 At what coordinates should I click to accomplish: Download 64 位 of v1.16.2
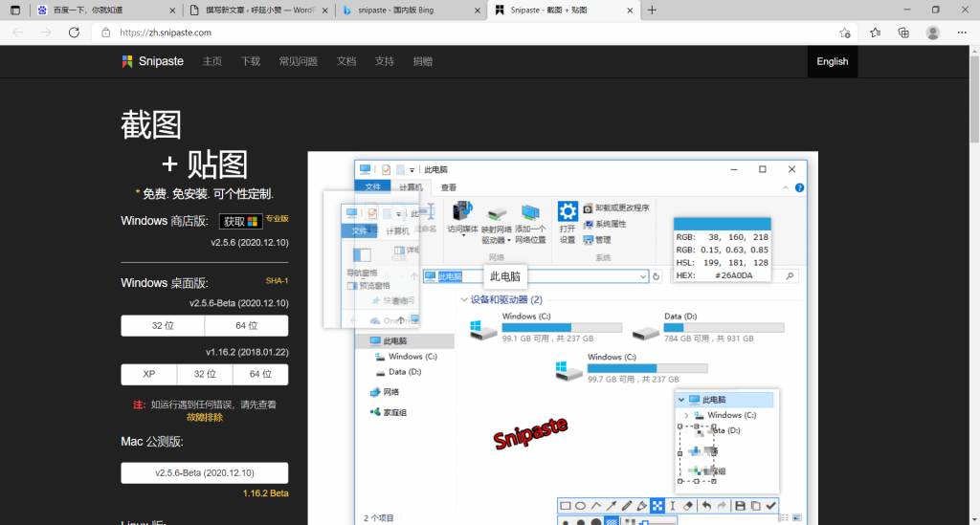pyautogui.click(x=260, y=374)
